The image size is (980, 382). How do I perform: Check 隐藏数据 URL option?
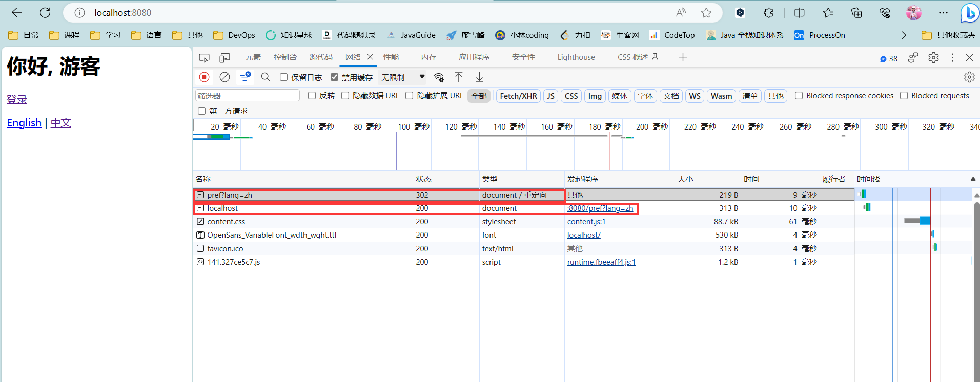(x=345, y=96)
